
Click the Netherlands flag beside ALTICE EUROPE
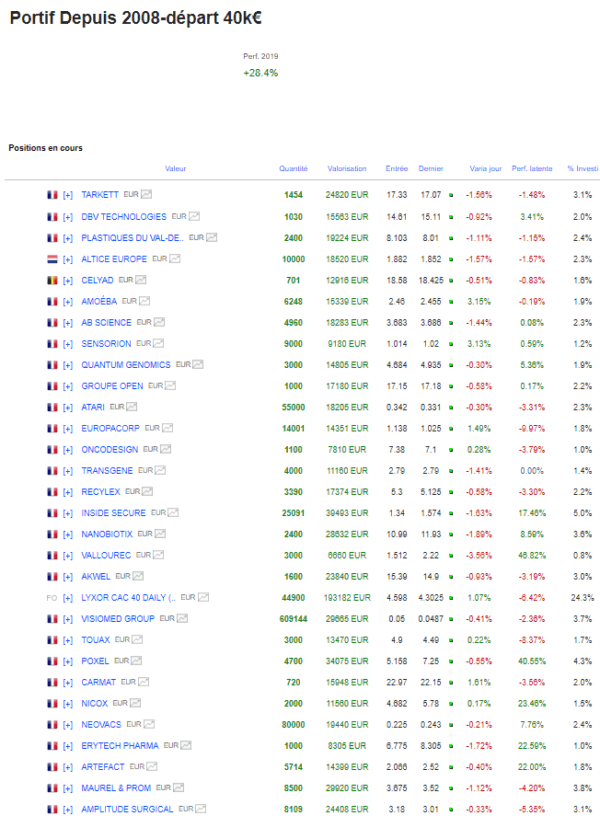coord(53,259)
